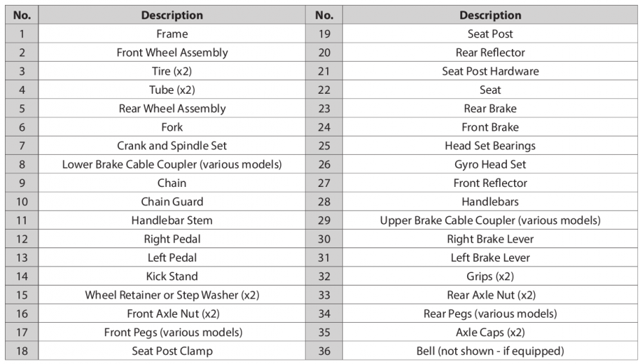Select Wheel Retainer or Step Washer entry
Viewport: 640px width, 364px height.
[x=172, y=295]
